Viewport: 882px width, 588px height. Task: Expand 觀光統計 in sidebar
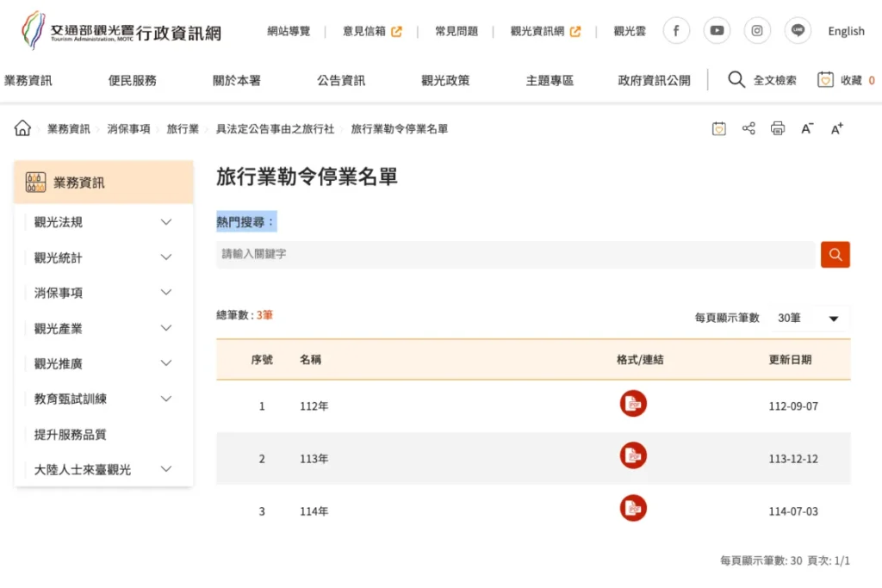166,257
